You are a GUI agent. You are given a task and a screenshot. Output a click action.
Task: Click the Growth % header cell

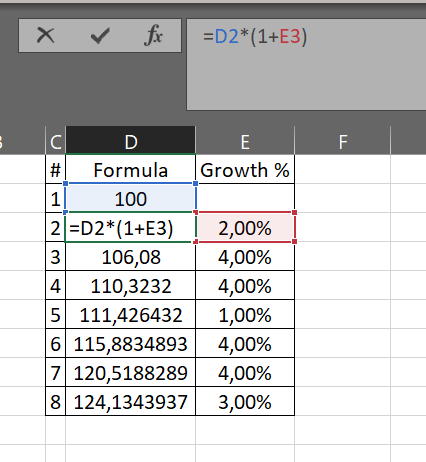(245, 170)
